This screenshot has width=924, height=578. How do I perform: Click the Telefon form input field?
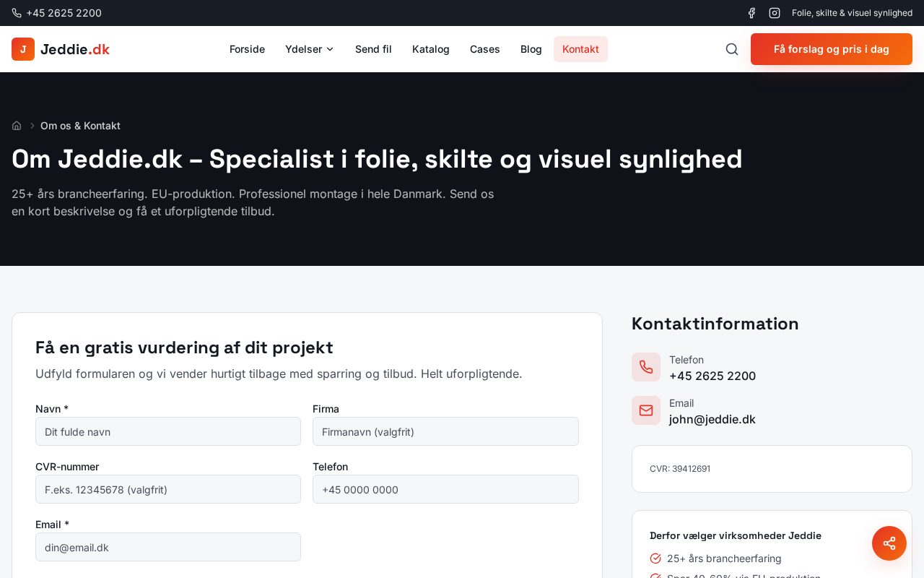445,489
